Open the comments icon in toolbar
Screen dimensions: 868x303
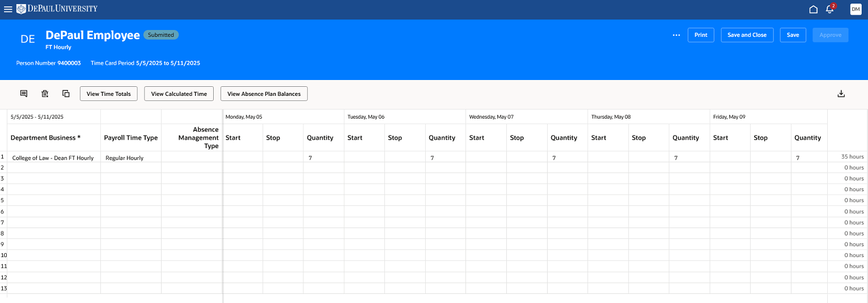[24, 94]
